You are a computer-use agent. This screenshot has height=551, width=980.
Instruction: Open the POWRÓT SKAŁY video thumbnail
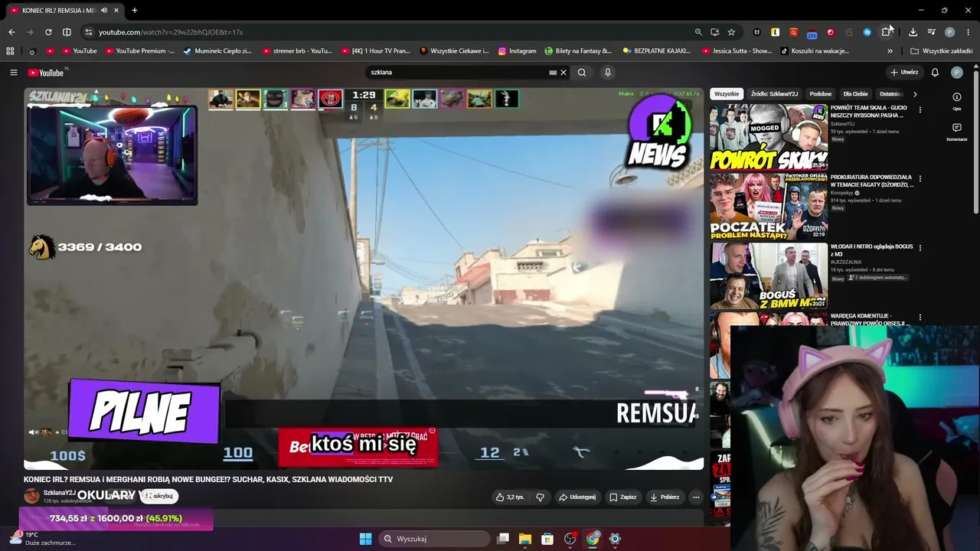(769, 136)
